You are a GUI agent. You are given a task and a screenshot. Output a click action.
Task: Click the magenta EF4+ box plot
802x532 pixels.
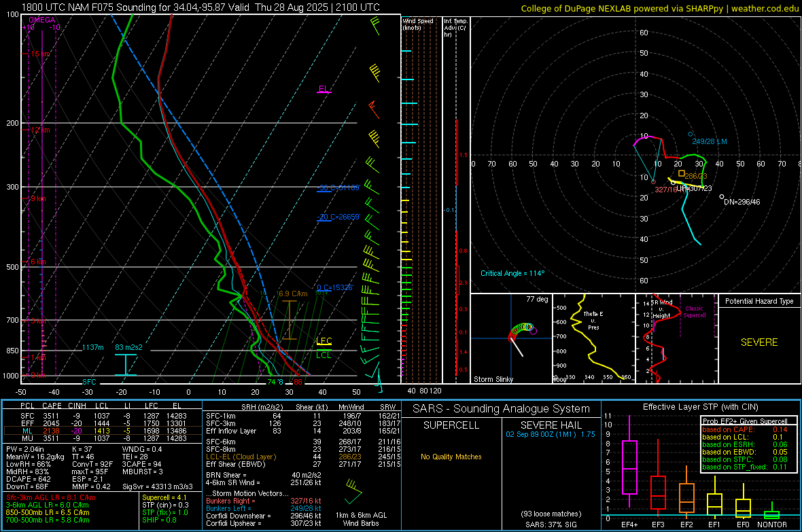(x=629, y=461)
